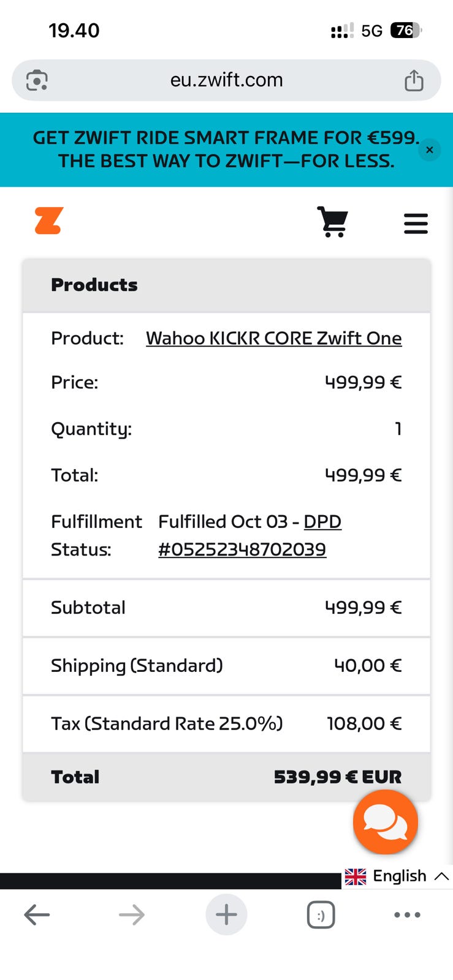Viewport: 453px width, 980px height.
Task: Tap the camera lens search icon
Action: (x=37, y=80)
